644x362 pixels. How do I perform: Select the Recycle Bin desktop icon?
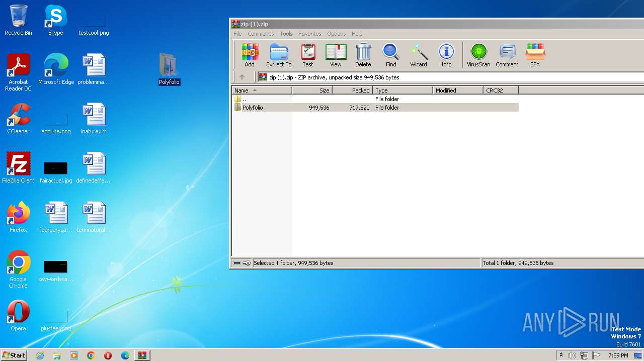(x=18, y=20)
